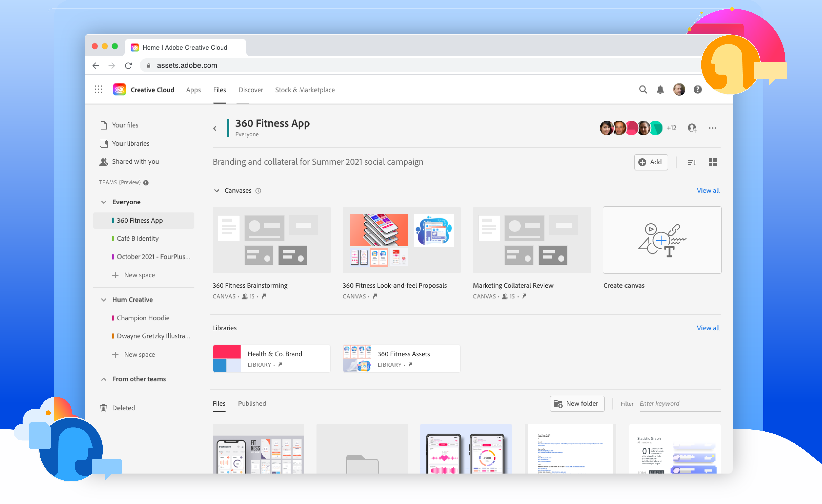Collapse the Everyone team group

click(104, 202)
